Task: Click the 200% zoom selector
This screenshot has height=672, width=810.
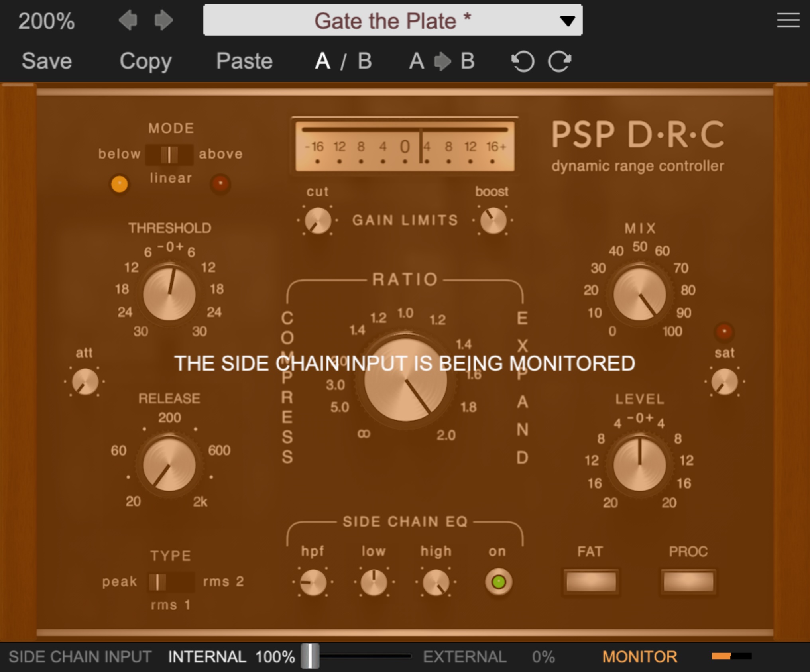Action: tap(46, 20)
